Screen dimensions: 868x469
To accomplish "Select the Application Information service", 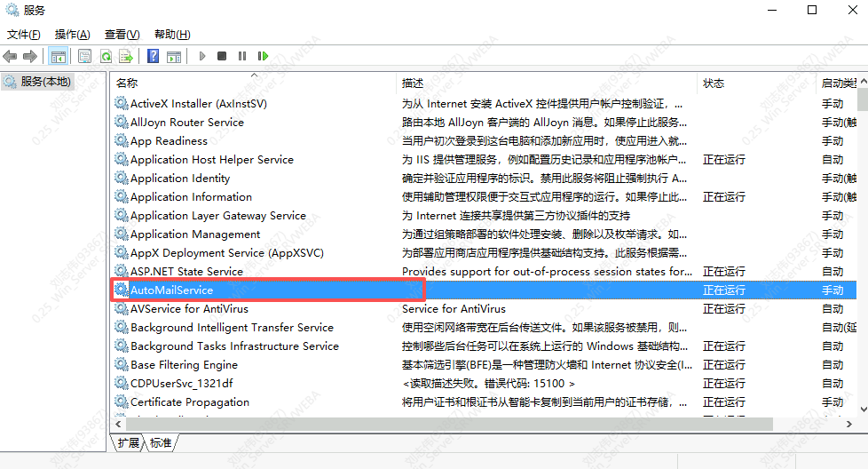I will pos(191,196).
